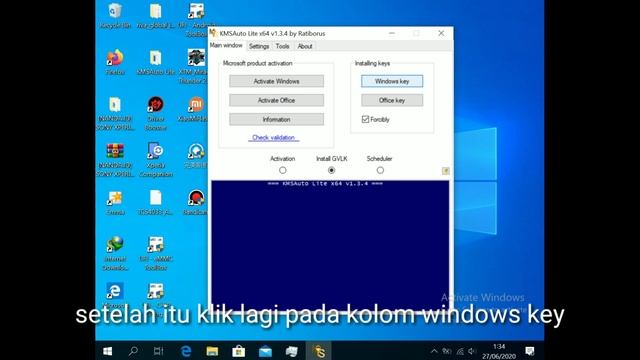640x360 pixels.
Task: Click the Windows key button
Action: point(392,81)
